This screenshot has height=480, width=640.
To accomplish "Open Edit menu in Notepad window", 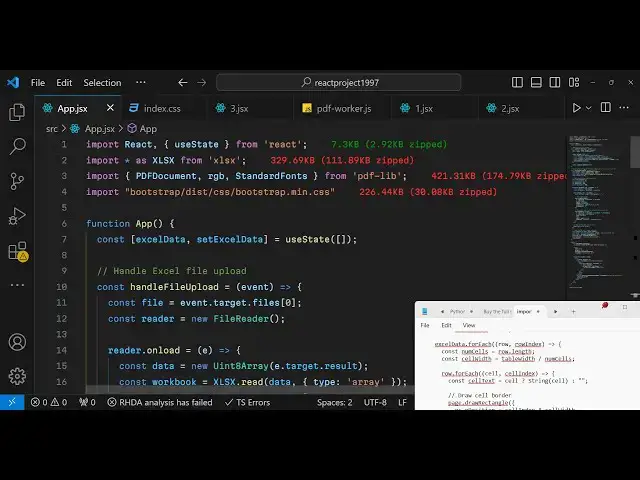I will pyautogui.click(x=446, y=325).
